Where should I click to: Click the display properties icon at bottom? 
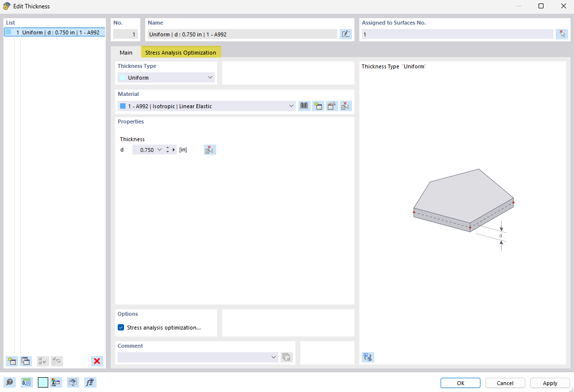pyautogui.click(x=56, y=383)
